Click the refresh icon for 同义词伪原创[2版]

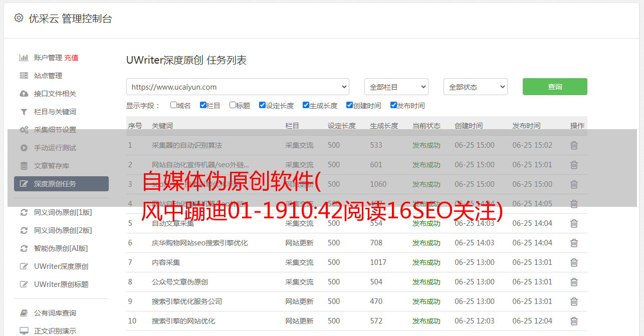(24, 230)
